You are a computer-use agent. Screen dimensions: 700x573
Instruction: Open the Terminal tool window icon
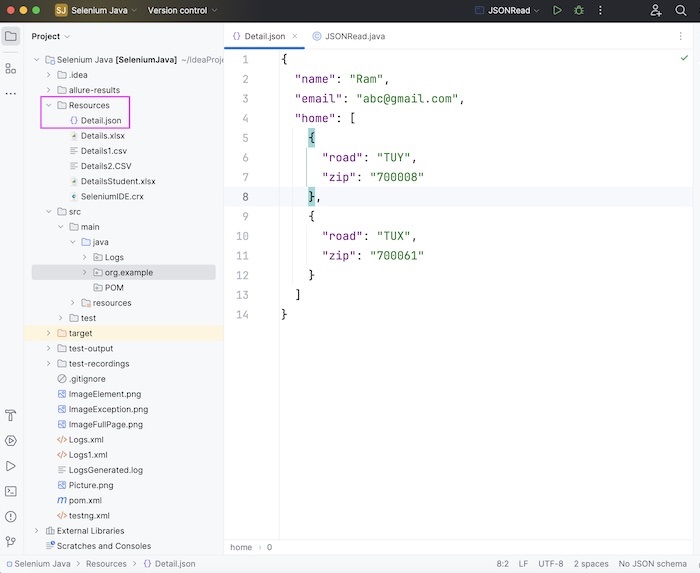[11, 491]
